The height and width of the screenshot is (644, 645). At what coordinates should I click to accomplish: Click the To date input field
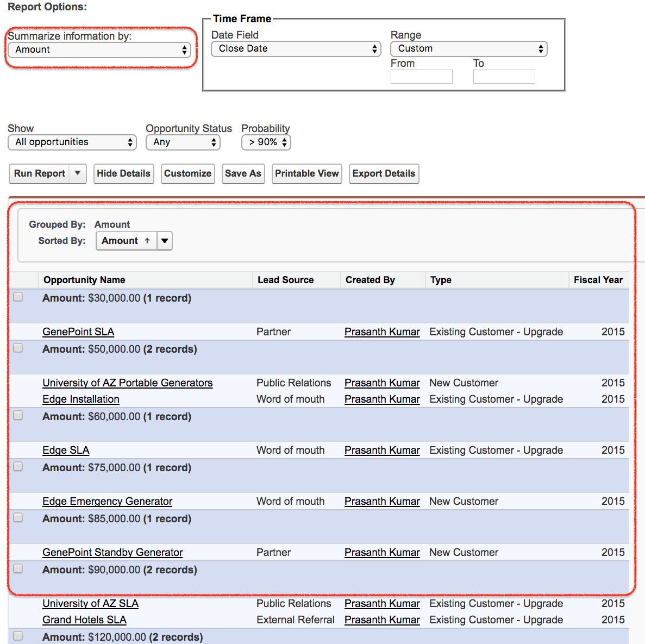pos(504,77)
